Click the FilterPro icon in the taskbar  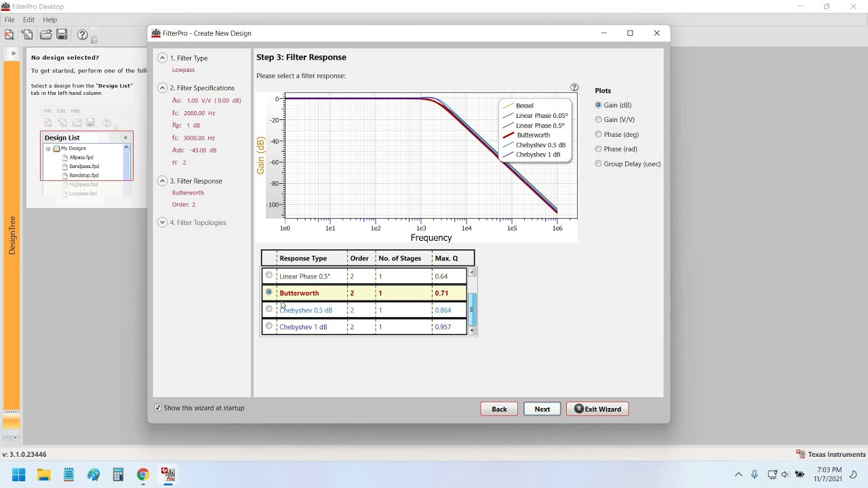click(167, 474)
